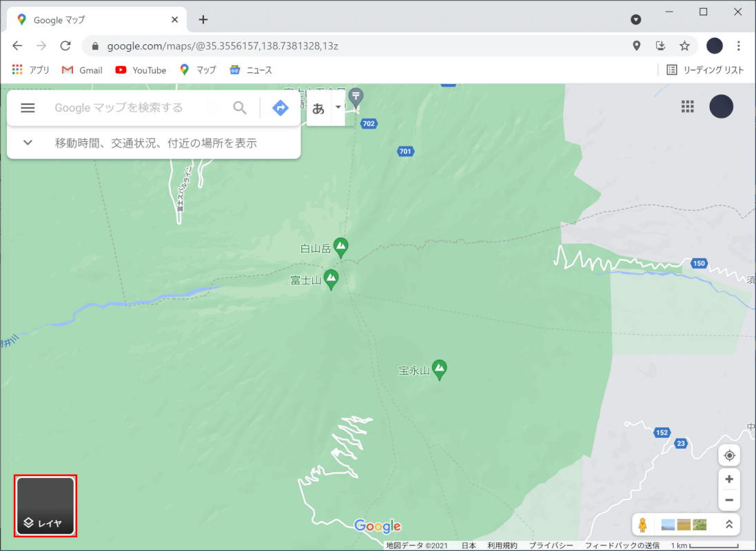Open the Google account avatar in Maps
The width and height of the screenshot is (756, 551).
tap(721, 107)
